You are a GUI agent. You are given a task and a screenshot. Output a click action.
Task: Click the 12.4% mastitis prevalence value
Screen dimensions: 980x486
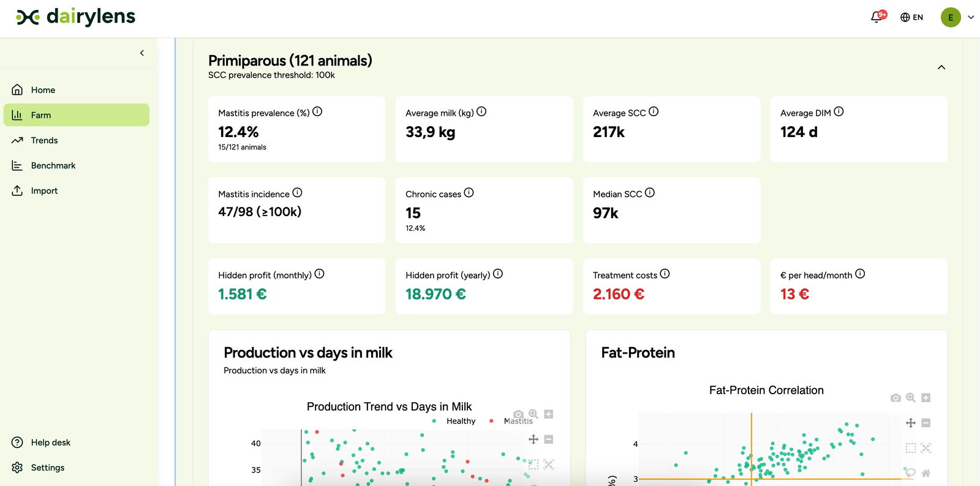click(x=238, y=132)
